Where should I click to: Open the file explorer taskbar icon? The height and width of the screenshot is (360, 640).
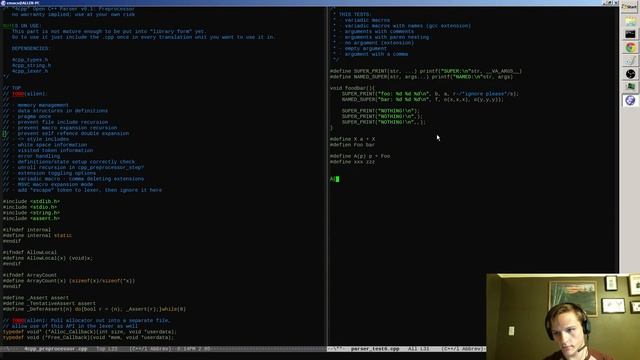[x=630, y=21]
